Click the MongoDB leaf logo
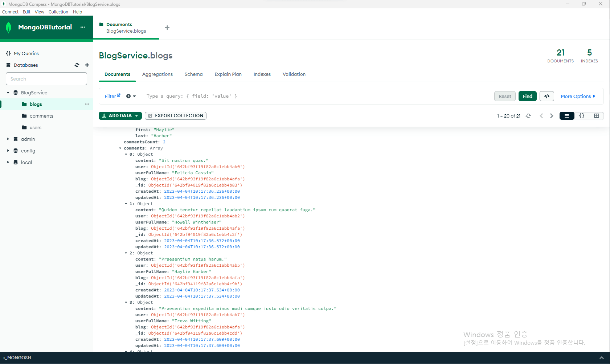The height and width of the screenshot is (364, 610). pyautogui.click(x=9, y=27)
